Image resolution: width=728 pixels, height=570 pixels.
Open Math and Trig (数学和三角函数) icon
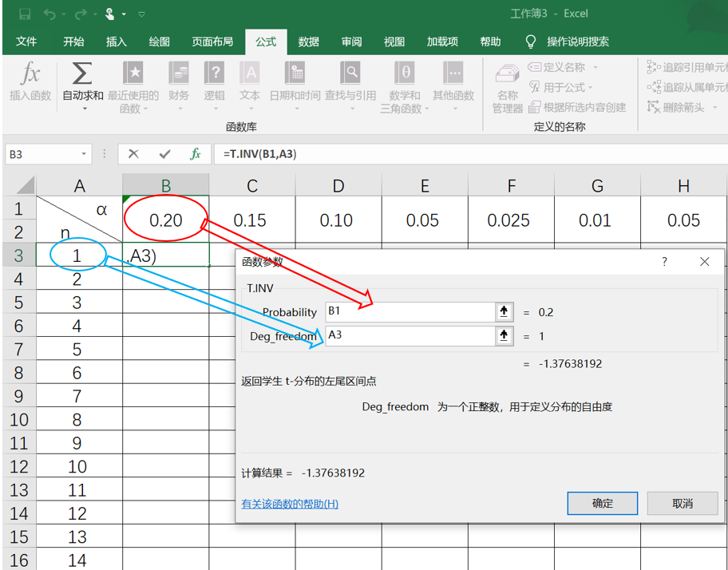click(405, 73)
